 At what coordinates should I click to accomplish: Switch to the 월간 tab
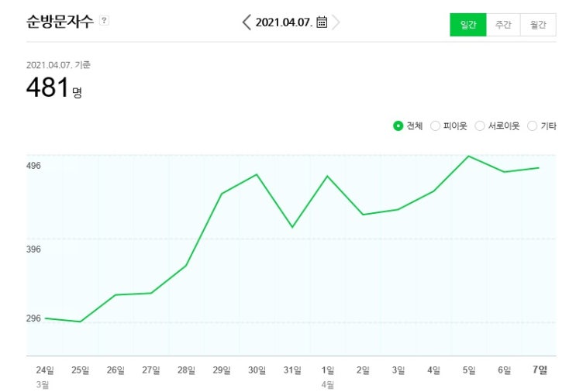538,25
